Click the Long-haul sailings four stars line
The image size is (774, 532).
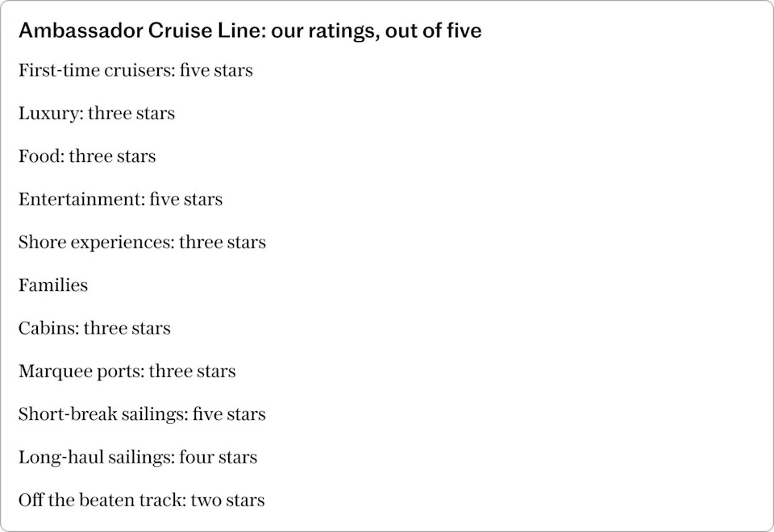tap(138, 457)
